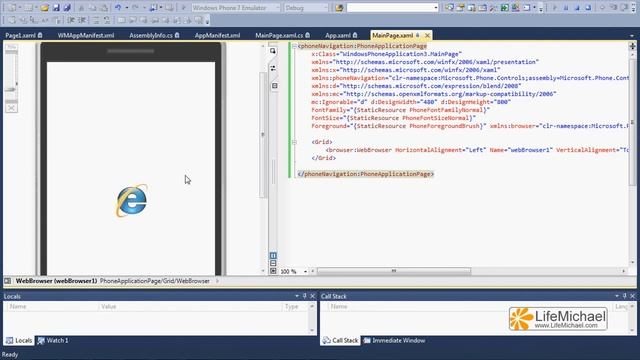
Task: Open the Toolbox toolbar icon
Action: [493, 7]
